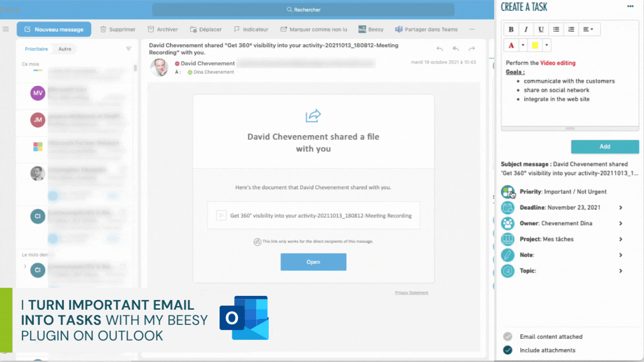644x362 pixels.
Task: Click the Indicateur flag toolbar item
Action: tap(251, 29)
